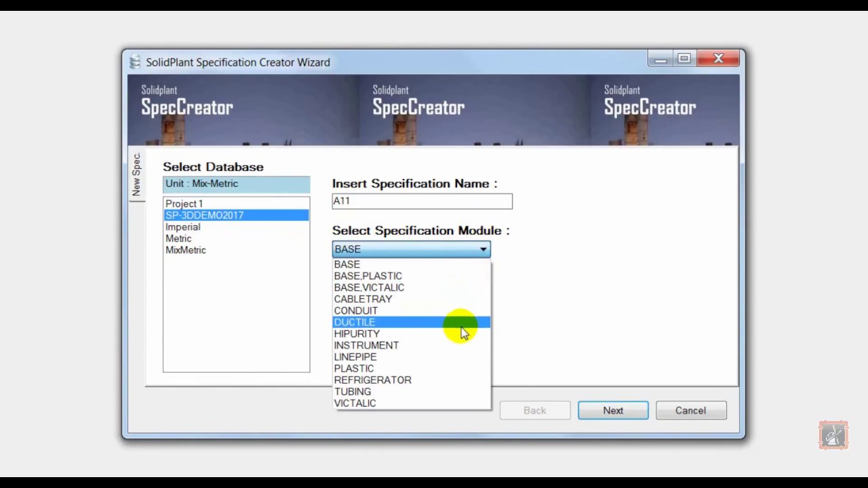The height and width of the screenshot is (488, 868).
Task: Select the Imperial database entry
Action: (236, 226)
